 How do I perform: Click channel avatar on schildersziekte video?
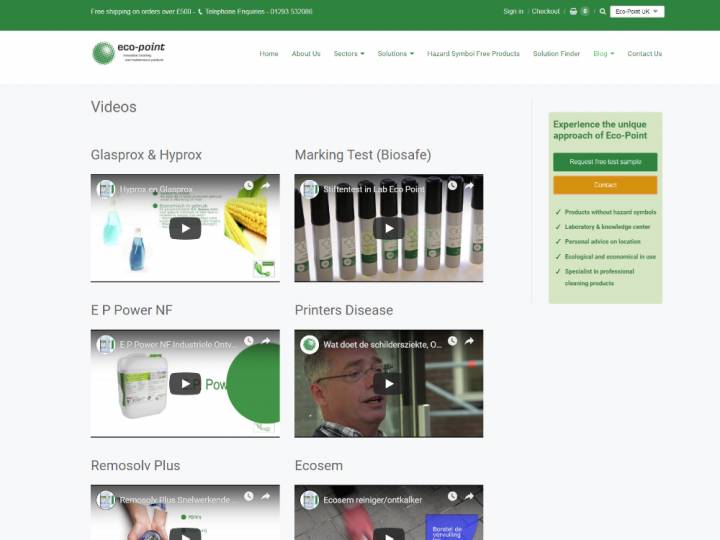pos(309,344)
